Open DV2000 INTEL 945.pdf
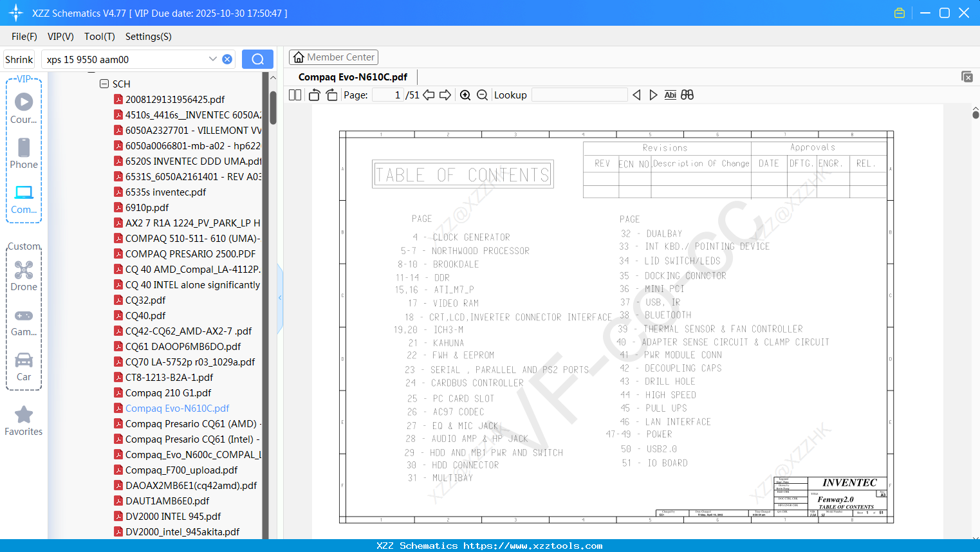Screen dimensions: 980x552 tap(173, 517)
